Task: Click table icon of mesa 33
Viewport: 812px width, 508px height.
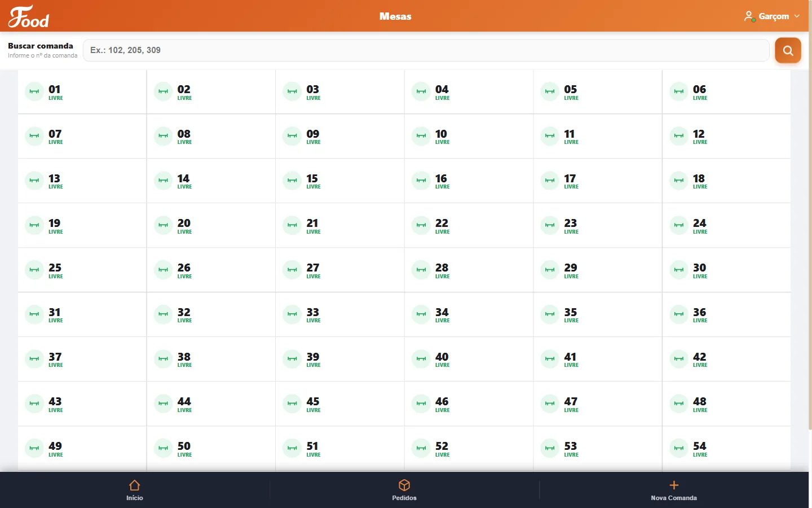Action: (292, 314)
